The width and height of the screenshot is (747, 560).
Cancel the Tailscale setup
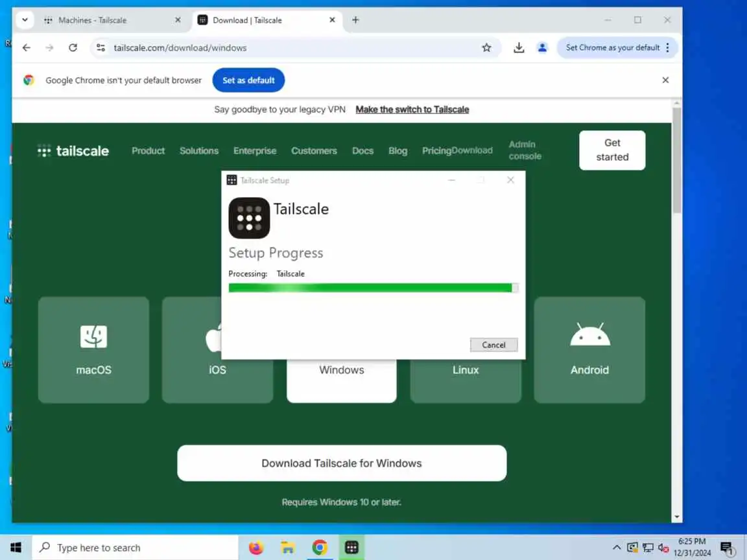point(493,345)
